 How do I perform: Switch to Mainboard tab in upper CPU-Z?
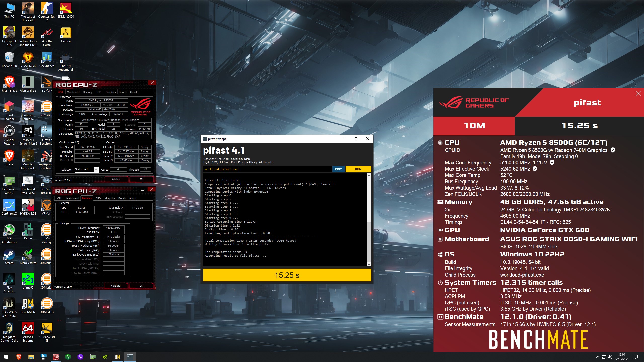tap(73, 92)
